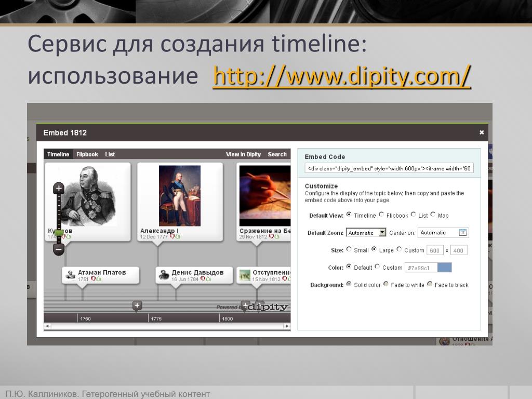
Task: Click the plus cluster marker near 1775
Action: point(137,305)
